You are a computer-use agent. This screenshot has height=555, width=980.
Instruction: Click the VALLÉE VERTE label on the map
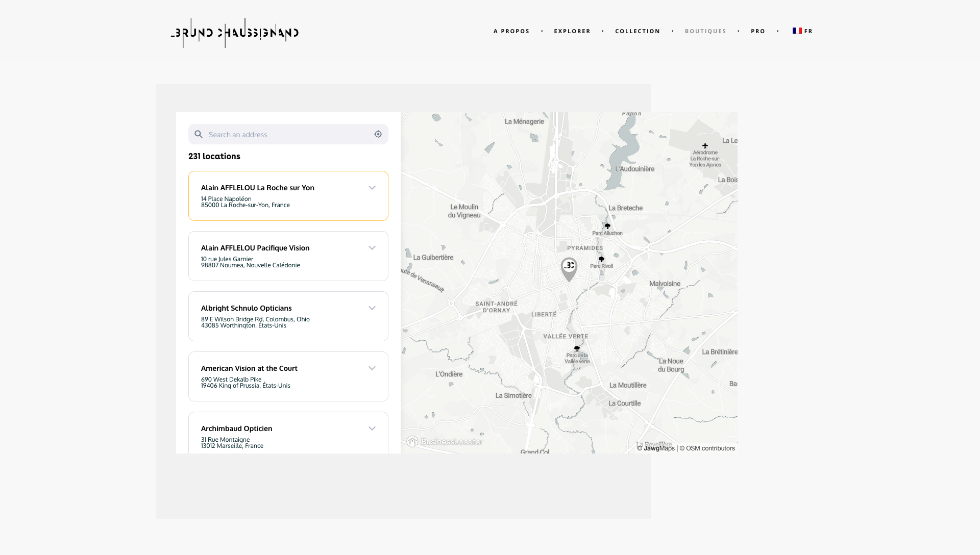(x=566, y=336)
